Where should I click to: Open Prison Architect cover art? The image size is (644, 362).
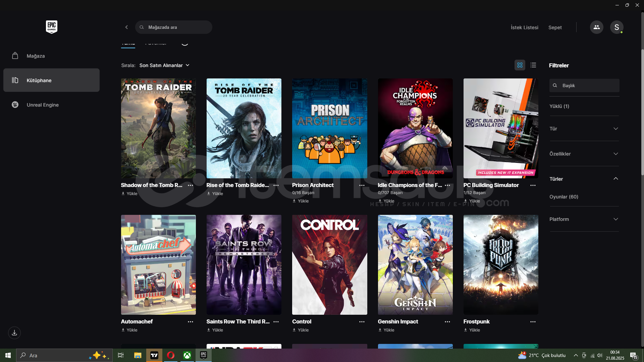click(x=330, y=128)
